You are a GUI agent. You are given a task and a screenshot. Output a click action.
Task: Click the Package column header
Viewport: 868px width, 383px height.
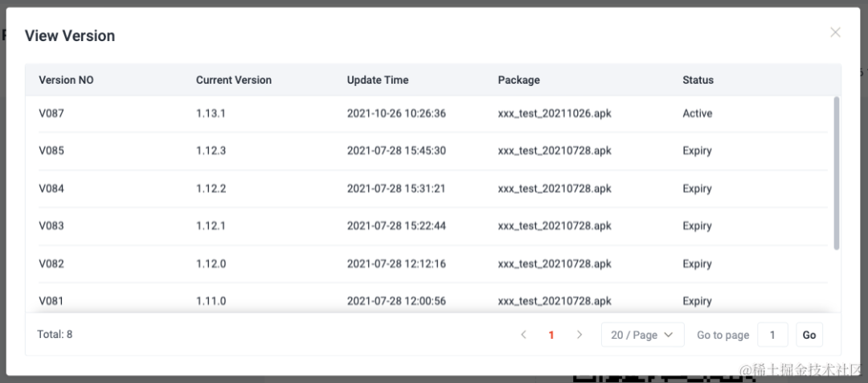[x=519, y=80]
